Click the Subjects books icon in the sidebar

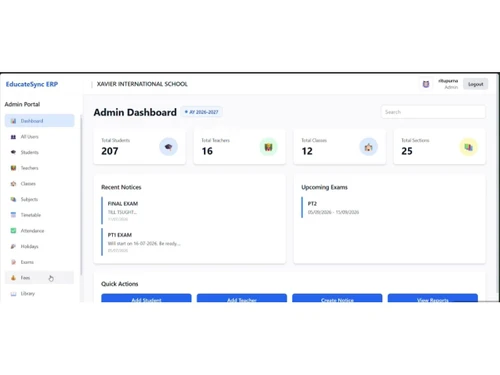point(13,199)
